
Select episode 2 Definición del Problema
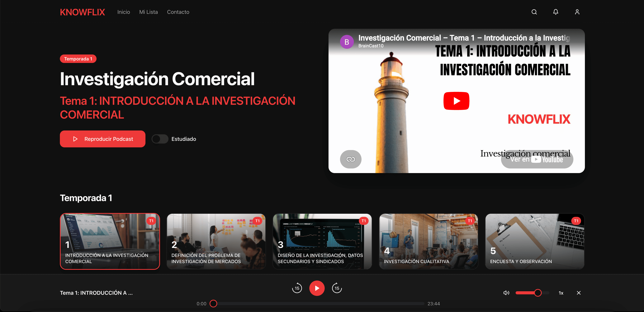pos(216,241)
